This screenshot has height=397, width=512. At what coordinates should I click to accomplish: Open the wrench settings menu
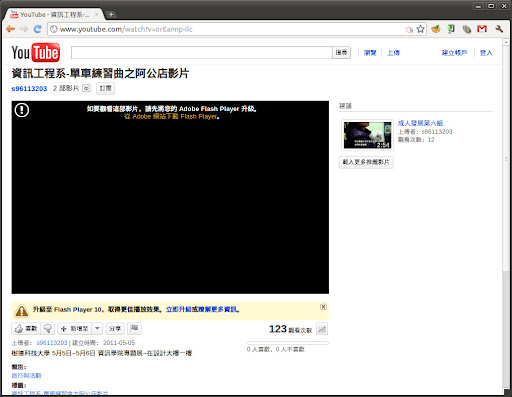tap(499, 29)
